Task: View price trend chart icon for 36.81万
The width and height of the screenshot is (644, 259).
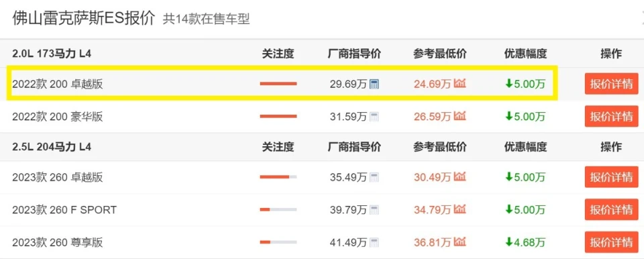Action: click(x=460, y=242)
